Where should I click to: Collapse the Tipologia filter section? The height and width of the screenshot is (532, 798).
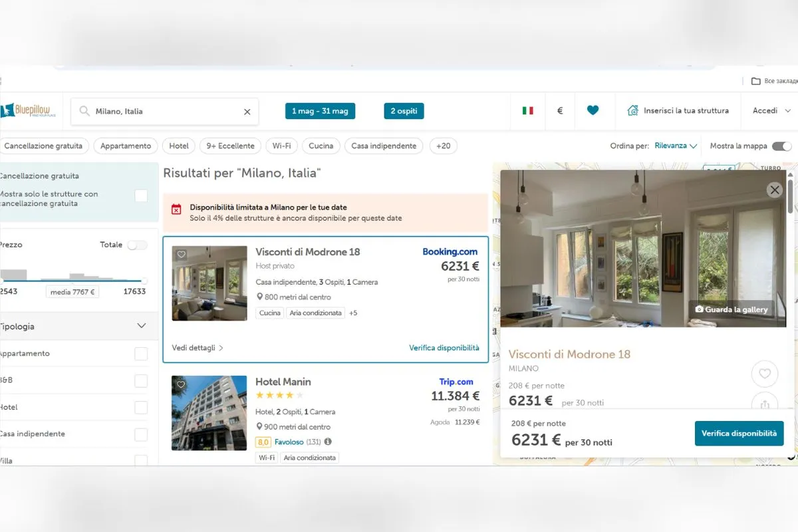pyautogui.click(x=141, y=327)
